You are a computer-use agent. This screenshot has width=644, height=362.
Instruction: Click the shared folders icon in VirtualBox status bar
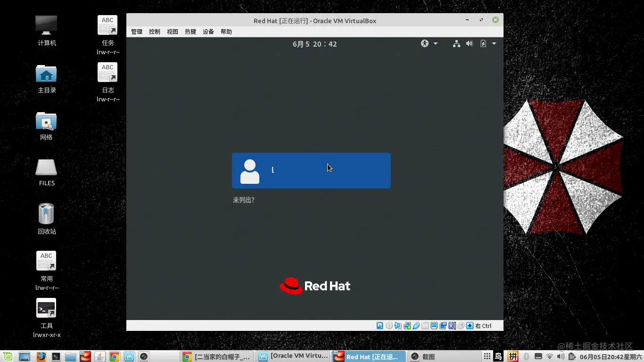[425, 326]
